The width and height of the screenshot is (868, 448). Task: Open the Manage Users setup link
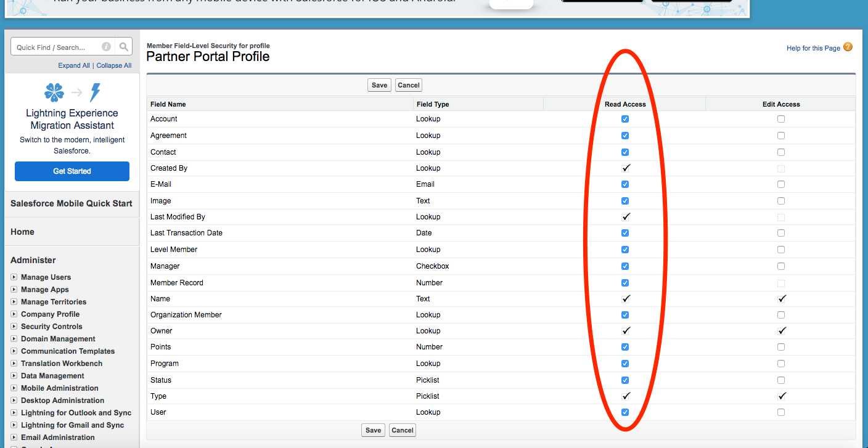(46, 277)
